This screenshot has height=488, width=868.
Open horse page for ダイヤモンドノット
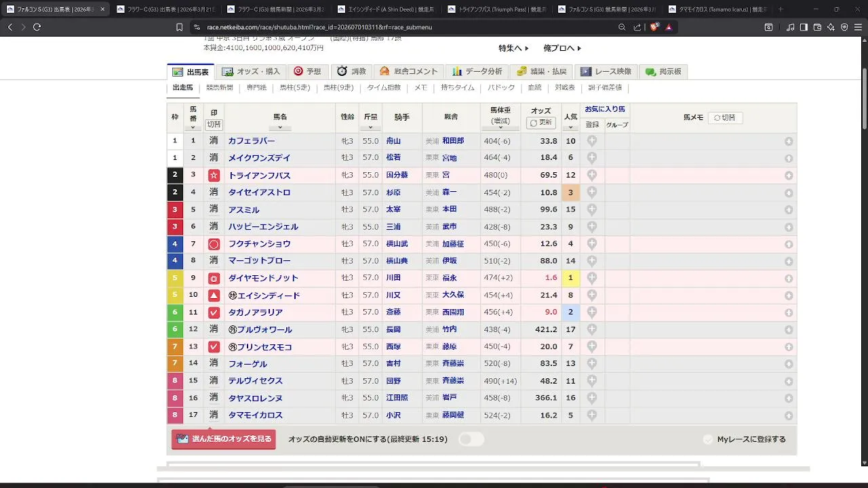click(263, 278)
